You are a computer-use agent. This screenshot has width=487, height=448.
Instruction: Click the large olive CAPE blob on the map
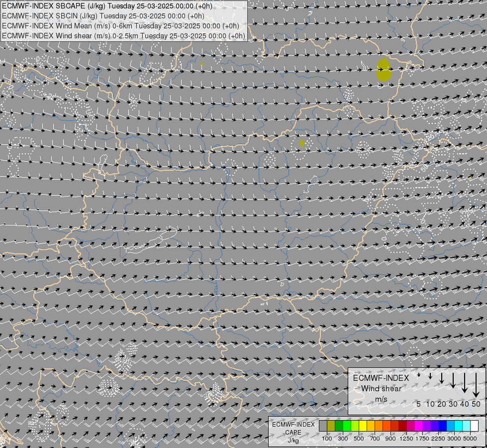tap(384, 70)
